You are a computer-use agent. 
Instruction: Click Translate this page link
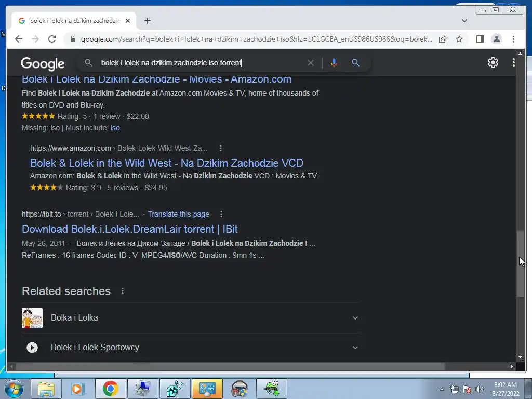pyautogui.click(x=179, y=214)
